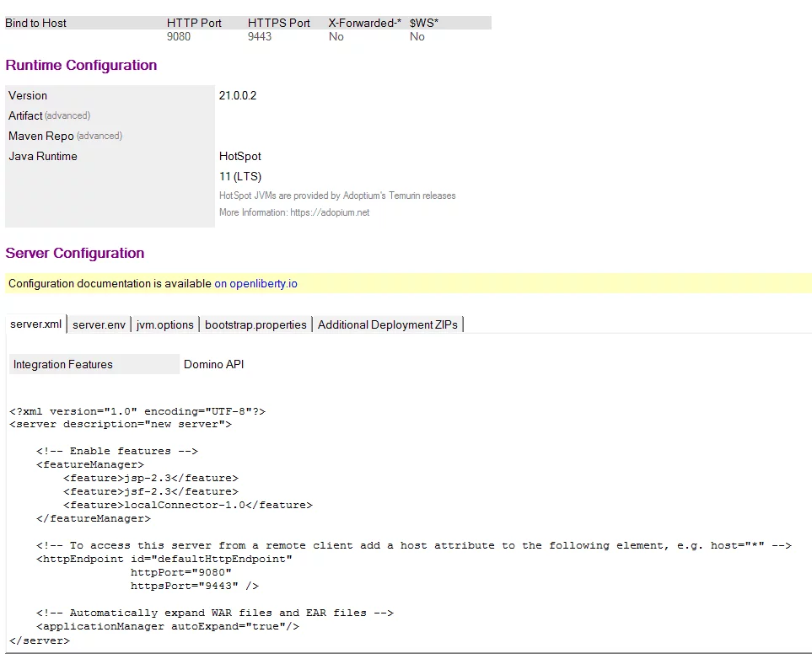The width and height of the screenshot is (812, 659).
Task: Open the Additional Deployment ZIPs tab
Action: 388,324
